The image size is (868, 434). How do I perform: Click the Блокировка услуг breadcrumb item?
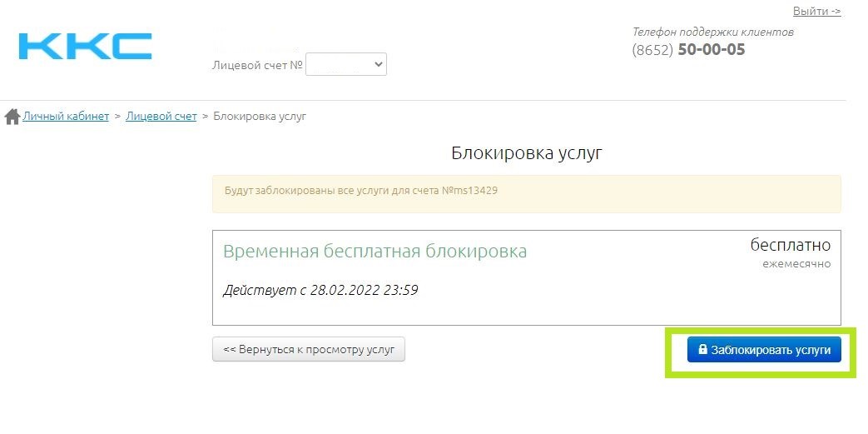pos(260,117)
